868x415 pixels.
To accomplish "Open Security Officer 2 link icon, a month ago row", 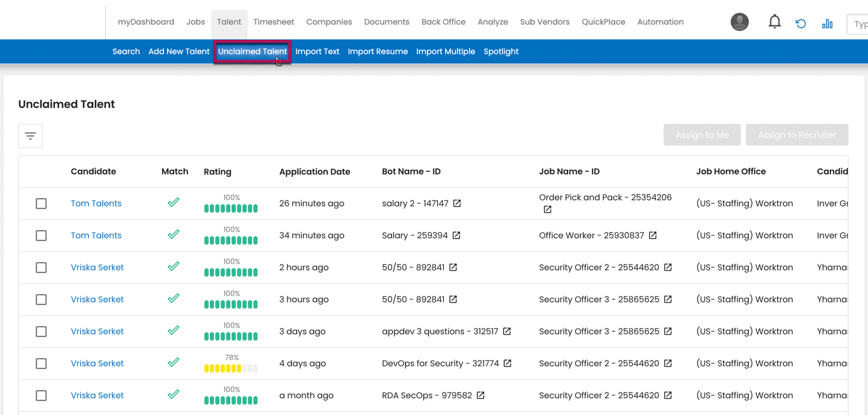I will coord(668,396).
